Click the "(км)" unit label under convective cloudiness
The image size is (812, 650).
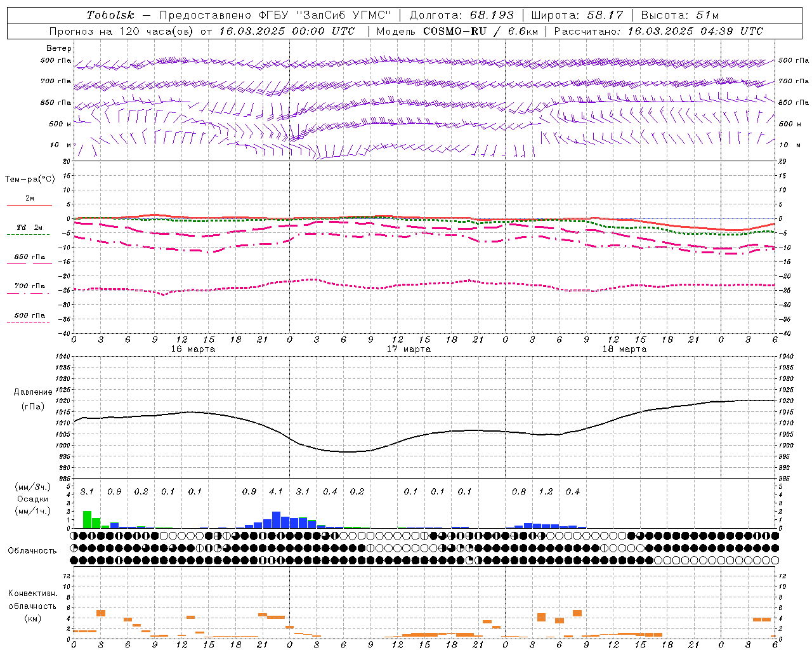coord(33,618)
